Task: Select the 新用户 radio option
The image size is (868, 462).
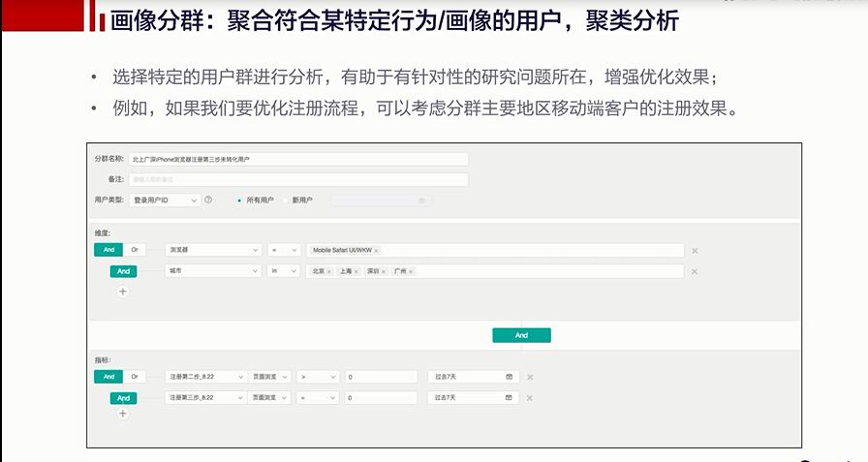Action: (x=285, y=200)
